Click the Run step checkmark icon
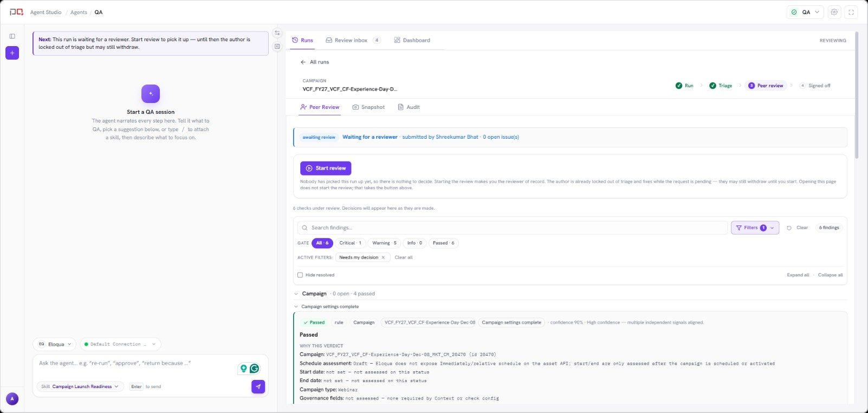Image resolution: width=868 pixels, height=413 pixels. pos(679,86)
